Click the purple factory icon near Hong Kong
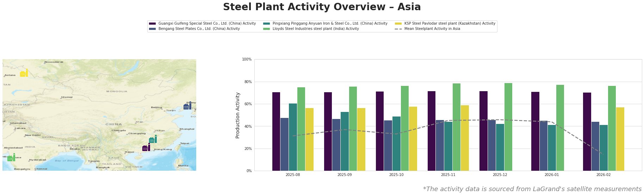The width and height of the screenshot is (644, 195). pyautogui.click(x=146, y=148)
